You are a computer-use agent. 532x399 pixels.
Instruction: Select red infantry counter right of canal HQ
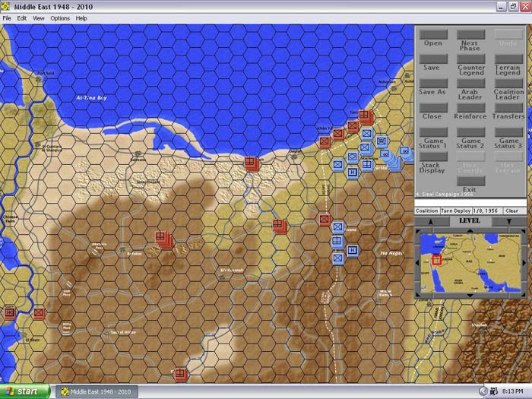tap(39, 313)
